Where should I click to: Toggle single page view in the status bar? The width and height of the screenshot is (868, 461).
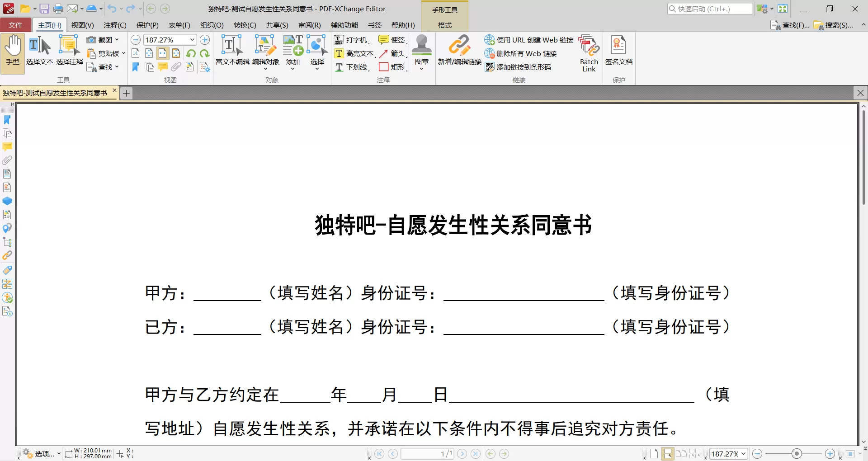point(654,454)
